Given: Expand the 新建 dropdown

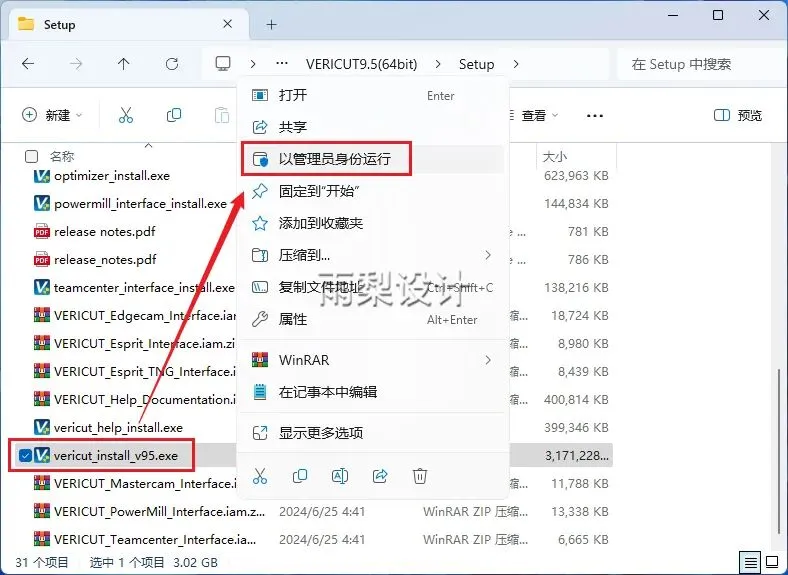Looking at the screenshot, I should 52,115.
